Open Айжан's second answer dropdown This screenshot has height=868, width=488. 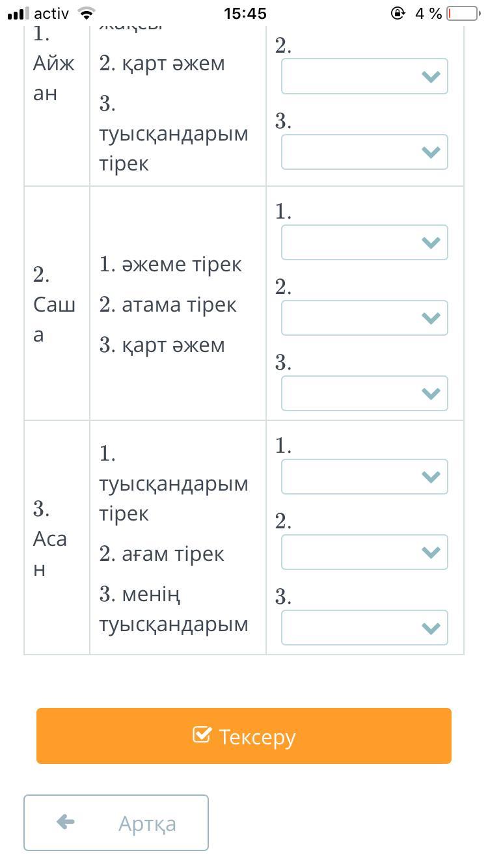364,76
